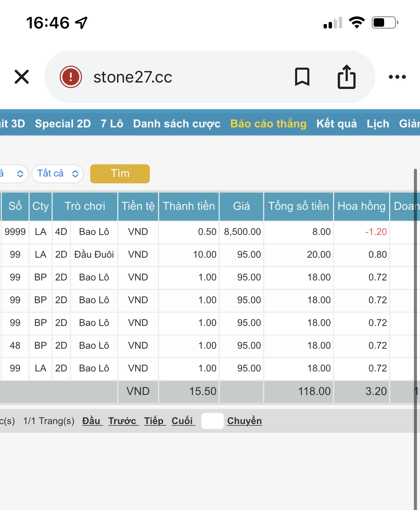Open Danh sách cược menu item
The width and height of the screenshot is (420, 510).
click(x=177, y=123)
